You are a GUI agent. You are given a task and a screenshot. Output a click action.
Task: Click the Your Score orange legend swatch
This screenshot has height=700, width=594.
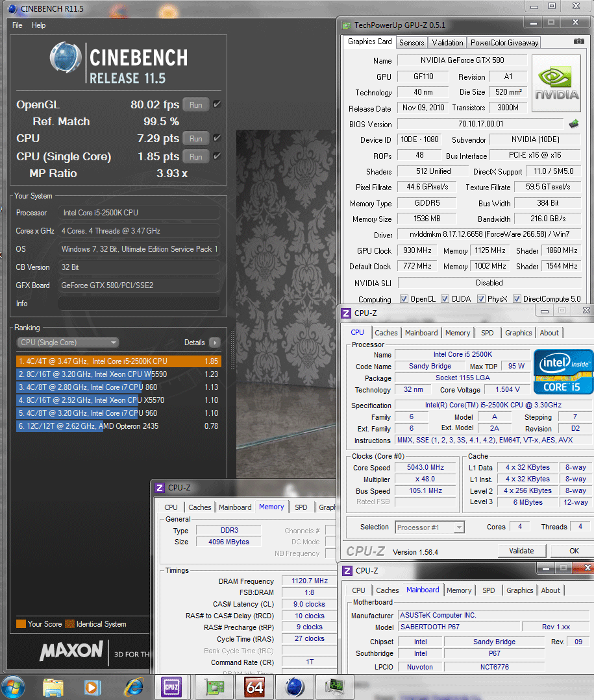tap(21, 623)
